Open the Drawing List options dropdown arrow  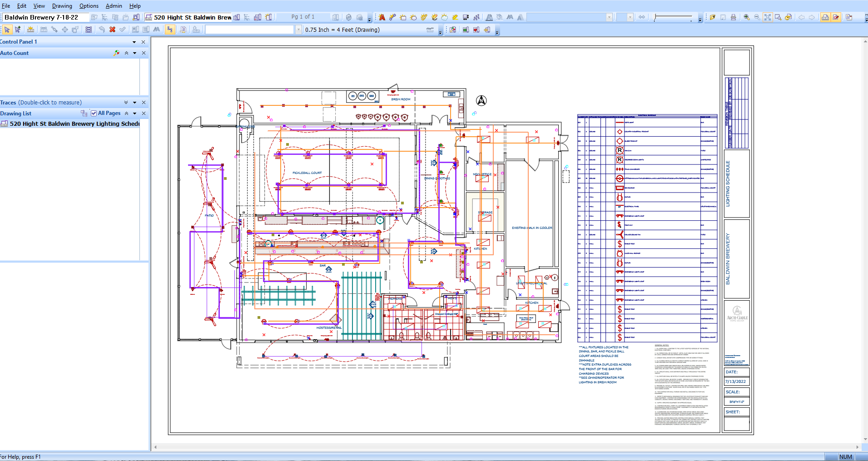(134, 114)
